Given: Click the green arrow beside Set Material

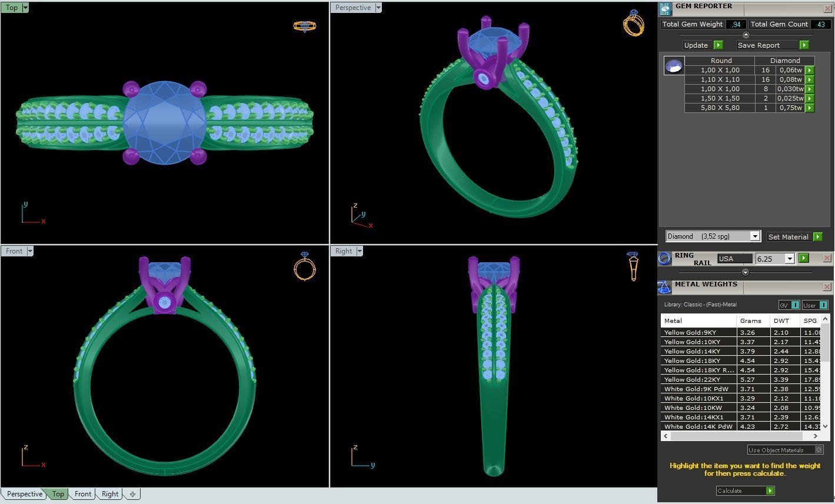Looking at the screenshot, I should pos(817,236).
